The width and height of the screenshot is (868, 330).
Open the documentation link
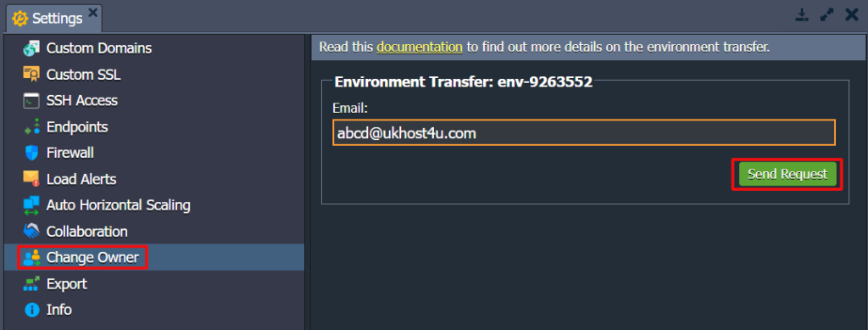coord(420,47)
